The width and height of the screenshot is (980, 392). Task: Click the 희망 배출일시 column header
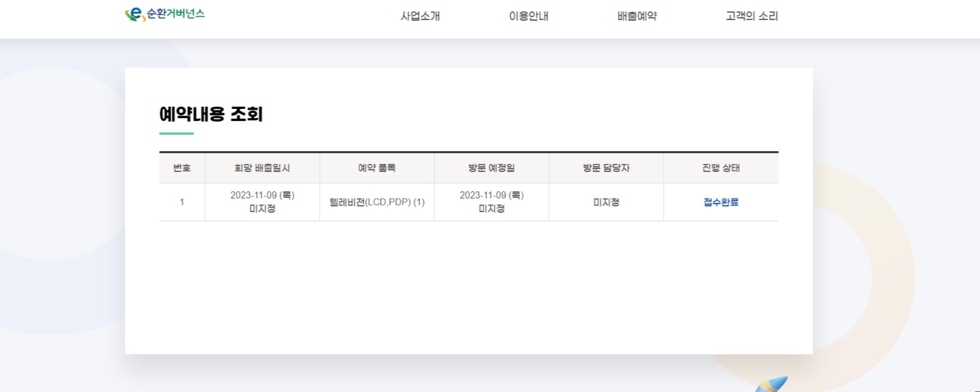[262, 168]
